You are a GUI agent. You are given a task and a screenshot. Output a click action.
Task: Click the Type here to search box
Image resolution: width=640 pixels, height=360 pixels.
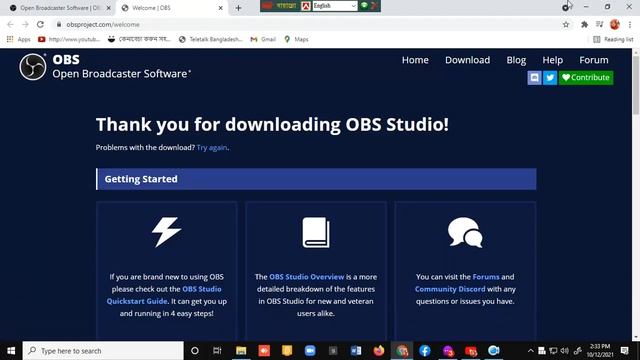click(x=103, y=351)
